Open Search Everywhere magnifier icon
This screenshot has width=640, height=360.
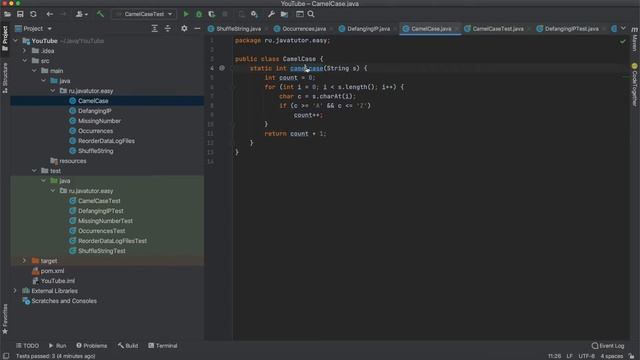[311, 14]
